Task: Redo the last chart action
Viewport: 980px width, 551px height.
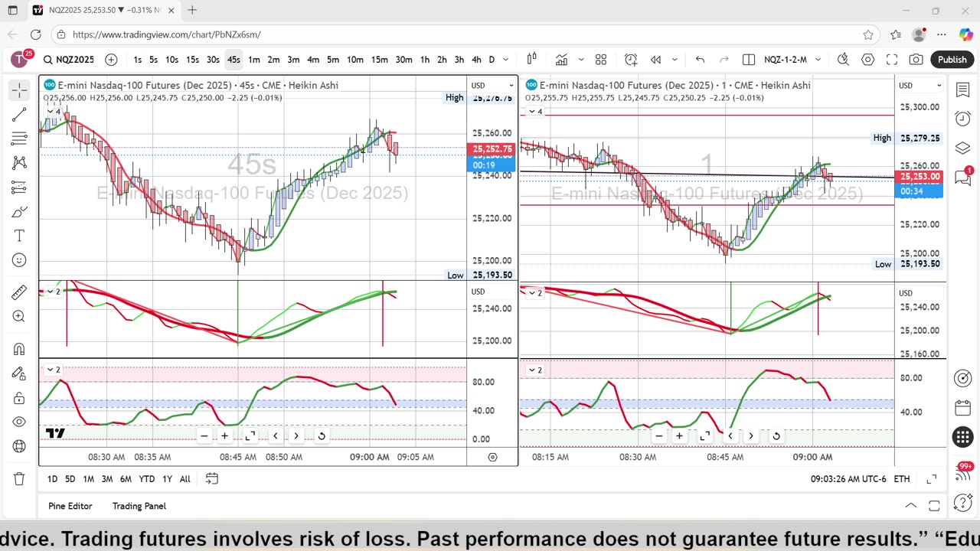Action: tap(724, 60)
